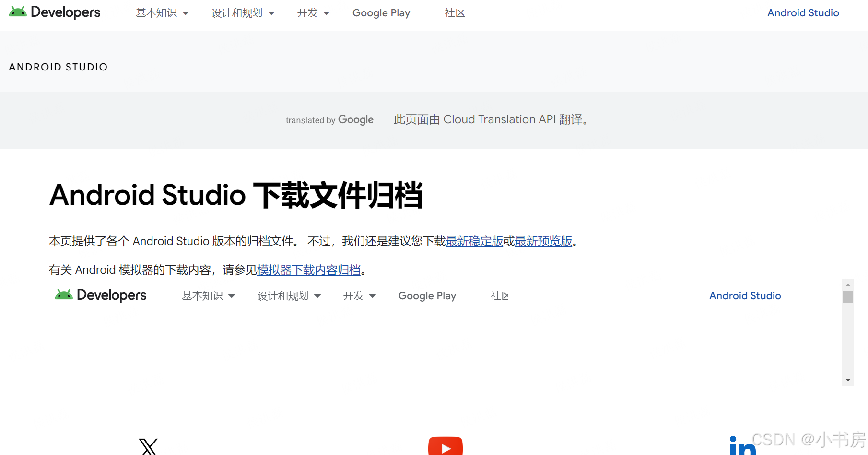
Task: Select the Google Play menu item
Action: 381,13
